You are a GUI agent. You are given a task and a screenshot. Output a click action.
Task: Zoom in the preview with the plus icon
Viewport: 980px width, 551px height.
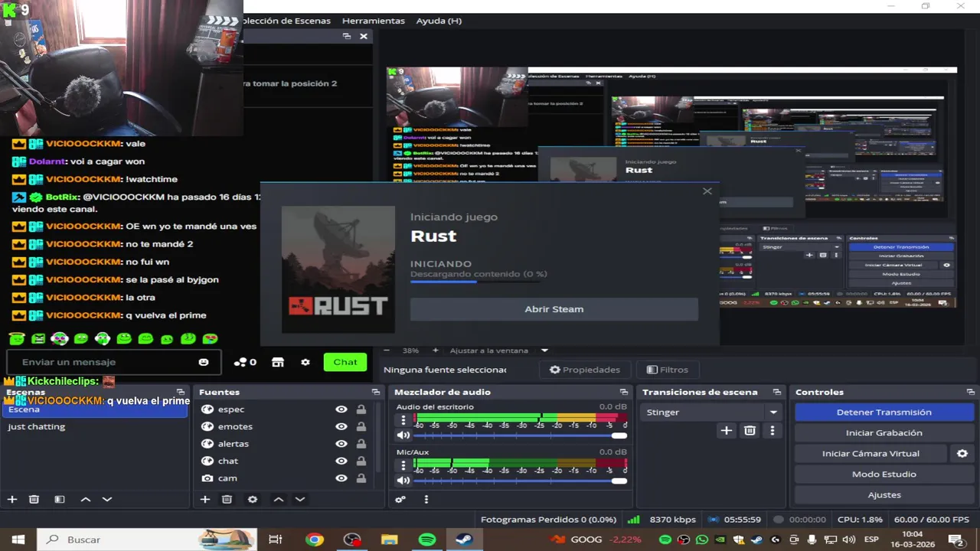[436, 350]
